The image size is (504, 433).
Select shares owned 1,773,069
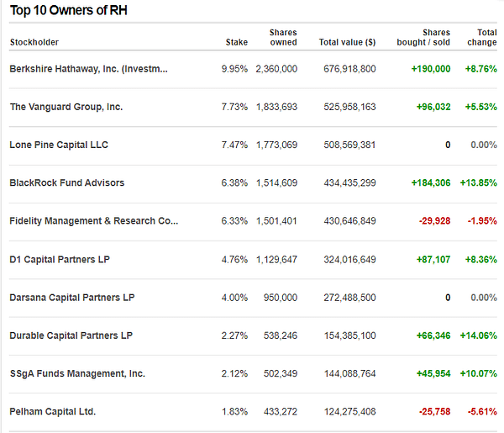pos(276,145)
